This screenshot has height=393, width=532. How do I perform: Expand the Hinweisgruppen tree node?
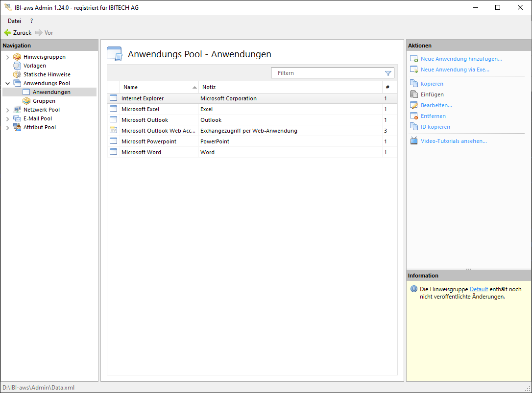tap(7, 57)
